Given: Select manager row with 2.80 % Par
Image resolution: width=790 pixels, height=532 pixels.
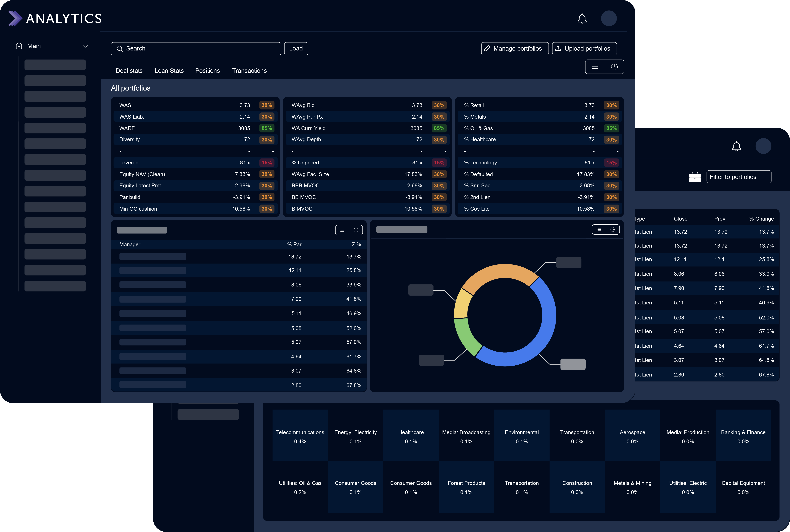Looking at the screenshot, I should (239, 385).
